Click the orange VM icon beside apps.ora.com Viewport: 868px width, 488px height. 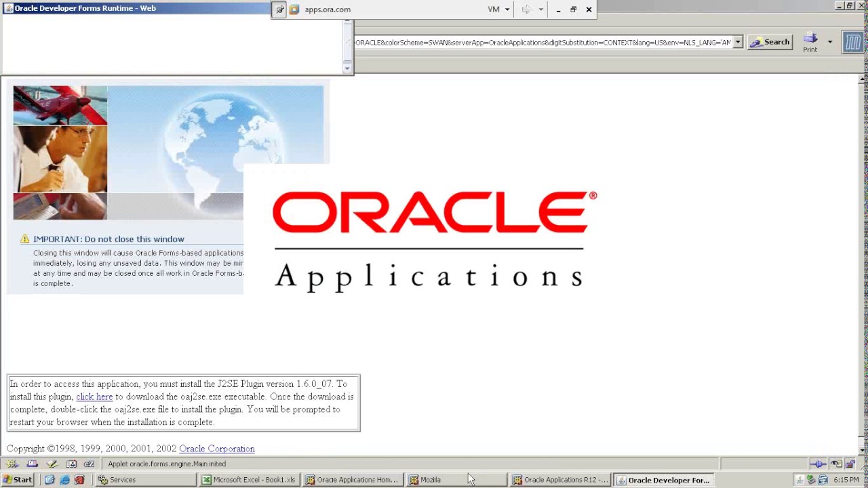point(294,9)
